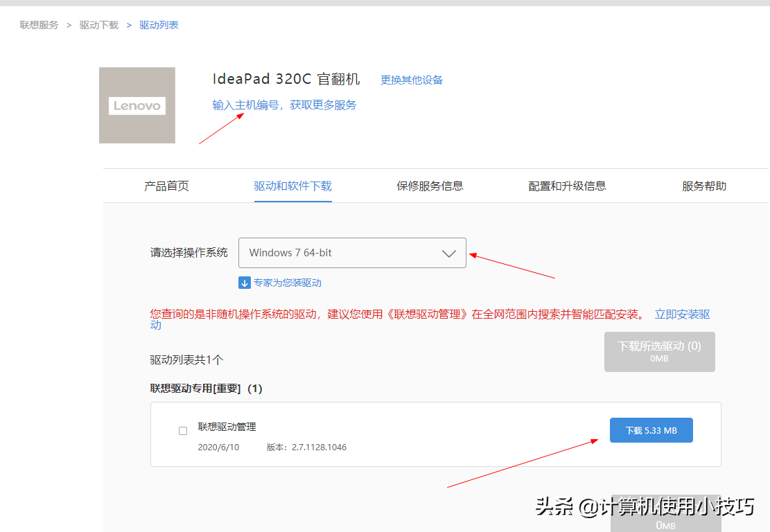Click the 下载所选驱动 (0) button

pos(659,351)
